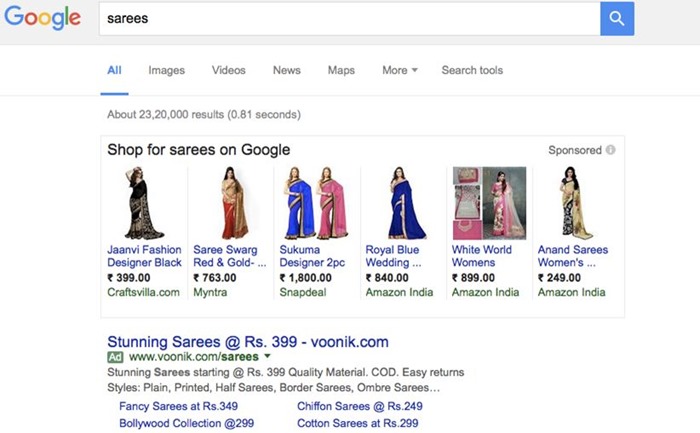Open the Royal Blue Wedding saree image
Viewport: 700px width, 433px height.
(x=400, y=203)
